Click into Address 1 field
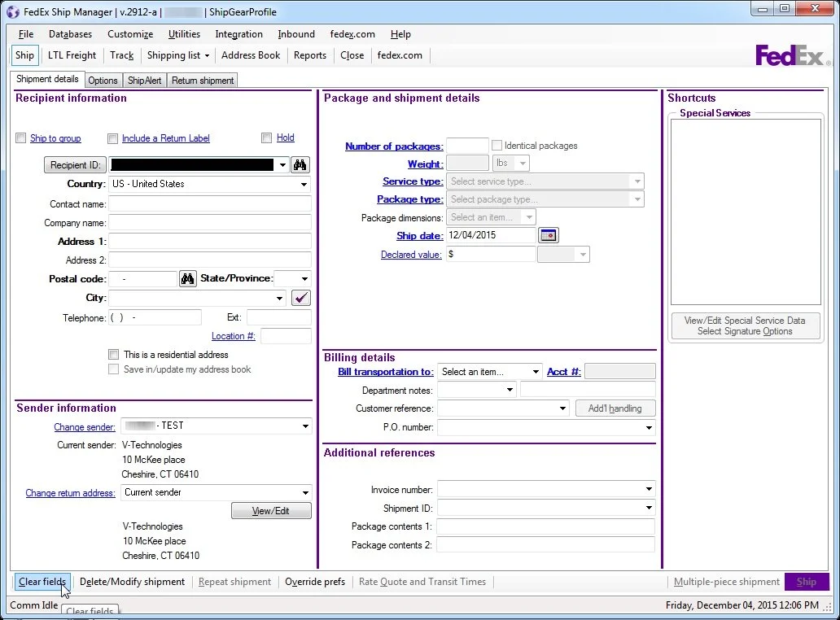The width and height of the screenshot is (840, 620). pos(210,242)
